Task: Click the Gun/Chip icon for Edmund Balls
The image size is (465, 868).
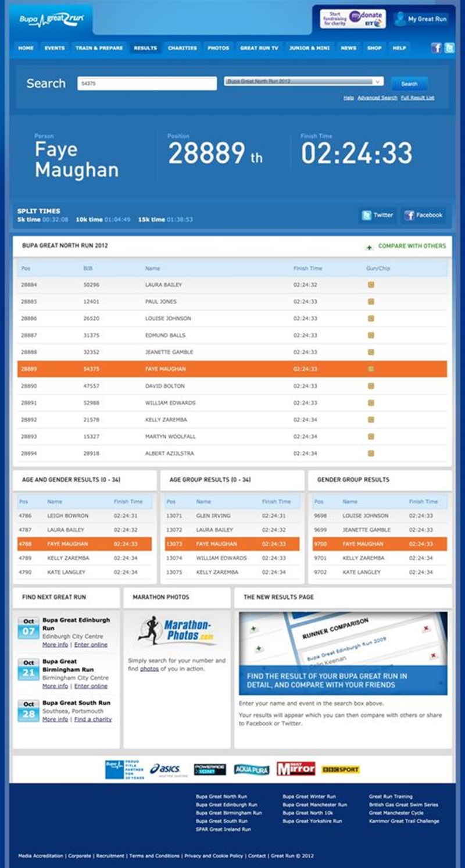Action: (371, 335)
